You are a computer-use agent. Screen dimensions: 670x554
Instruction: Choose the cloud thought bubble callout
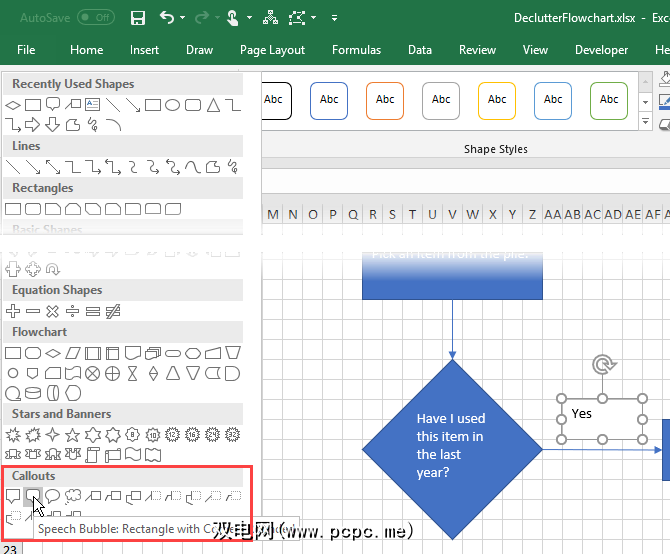coord(73,496)
